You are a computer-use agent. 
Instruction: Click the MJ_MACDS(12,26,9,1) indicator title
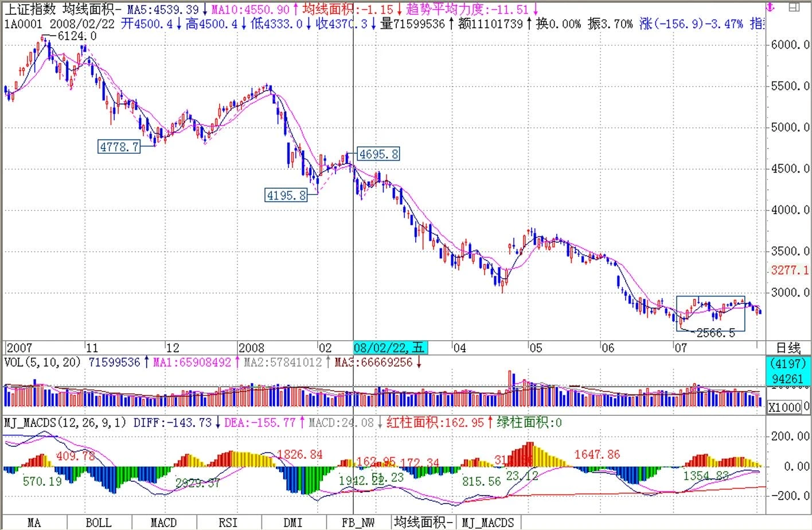(65, 423)
